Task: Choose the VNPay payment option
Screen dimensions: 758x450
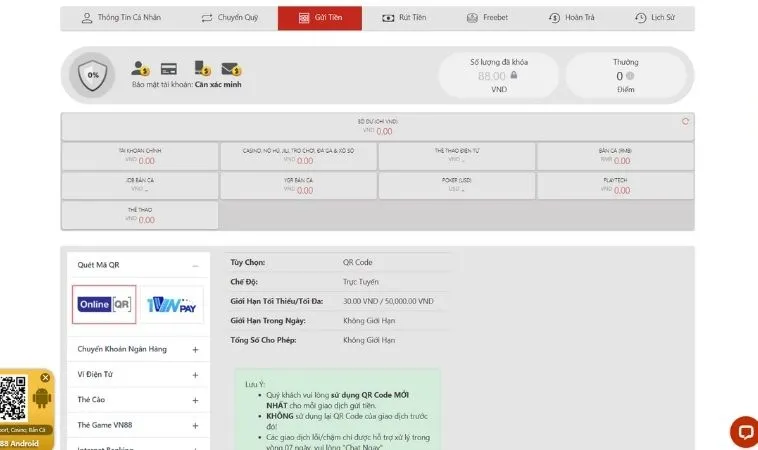Action: pyautogui.click(x=172, y=305)
